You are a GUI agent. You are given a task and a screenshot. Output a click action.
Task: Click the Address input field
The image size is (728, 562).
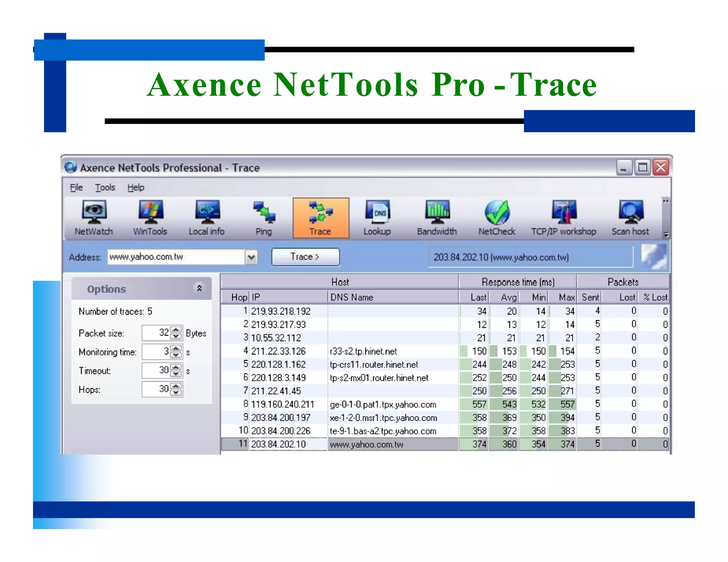pyautogui.click(x=176, y=257)
